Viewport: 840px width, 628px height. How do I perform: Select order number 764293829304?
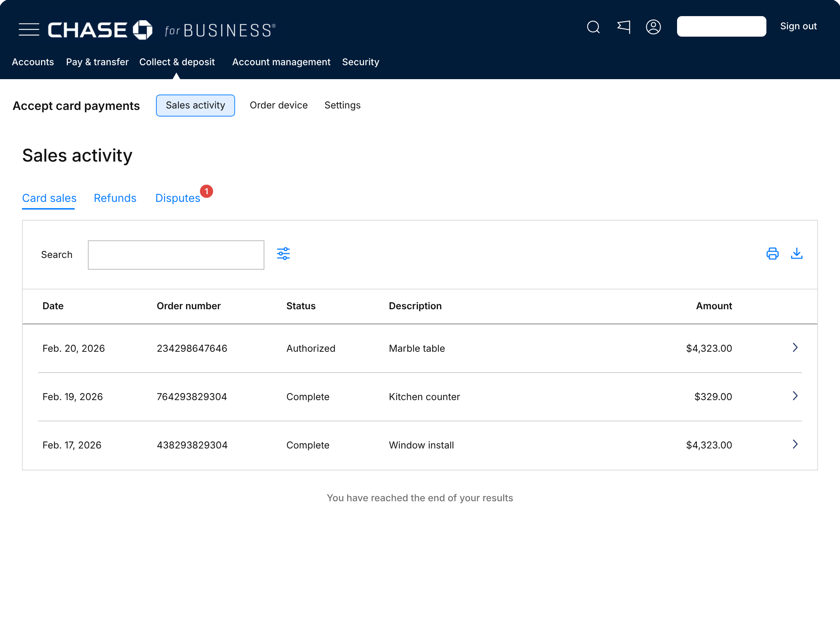click(192, 397)
